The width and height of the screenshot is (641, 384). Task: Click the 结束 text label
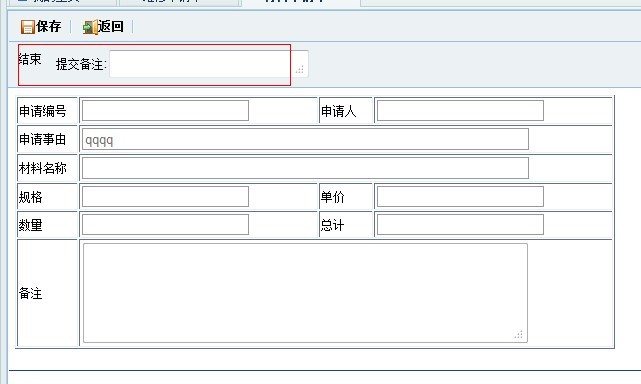[30, 59]
